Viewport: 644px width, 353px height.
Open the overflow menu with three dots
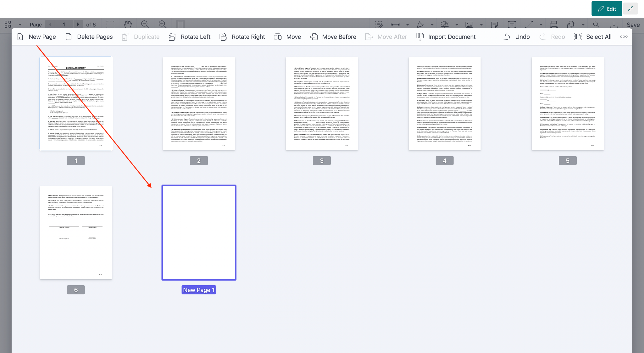623,37
